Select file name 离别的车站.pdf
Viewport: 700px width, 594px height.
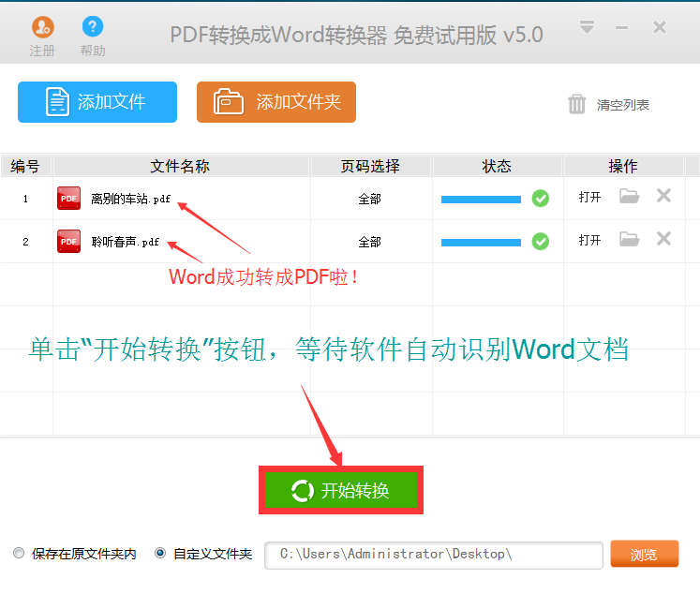point(130,199)
